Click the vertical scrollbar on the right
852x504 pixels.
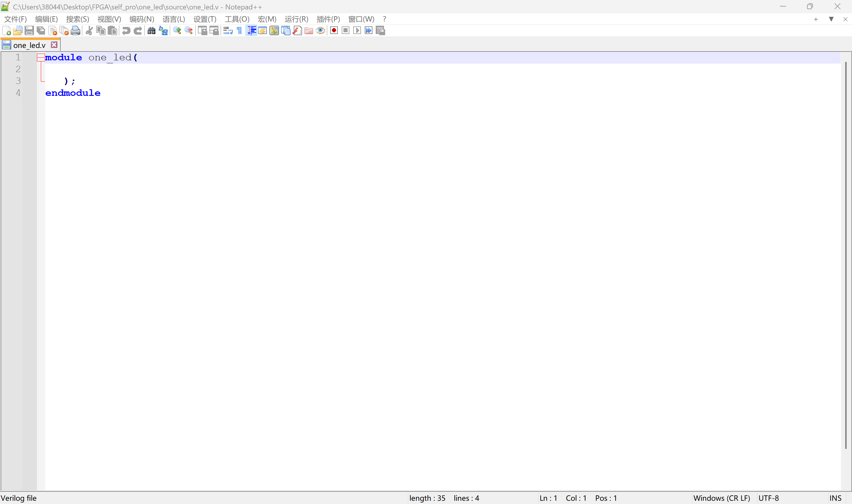tap(845, 255)
